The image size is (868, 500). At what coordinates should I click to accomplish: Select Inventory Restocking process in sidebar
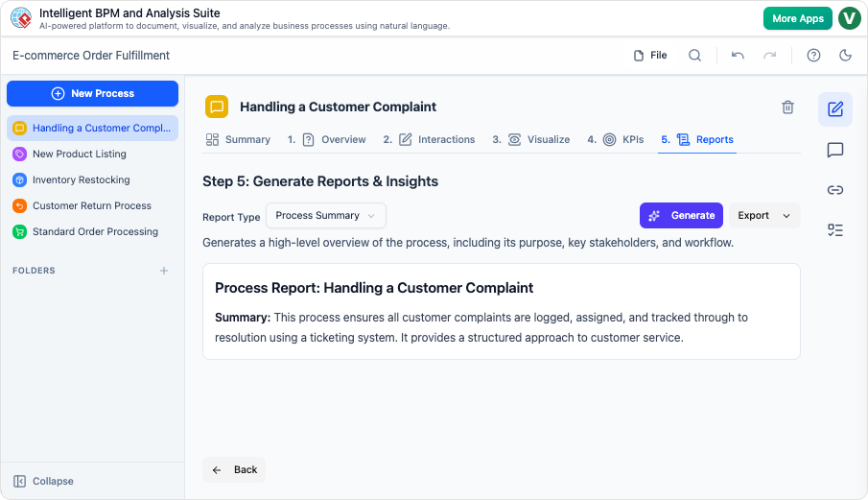point(81,180)
